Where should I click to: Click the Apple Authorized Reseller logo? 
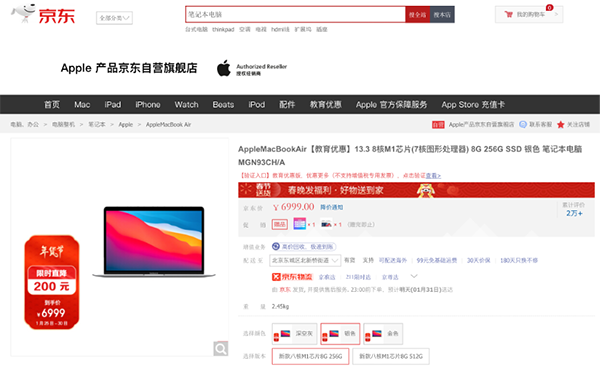[x=252, y=69]
